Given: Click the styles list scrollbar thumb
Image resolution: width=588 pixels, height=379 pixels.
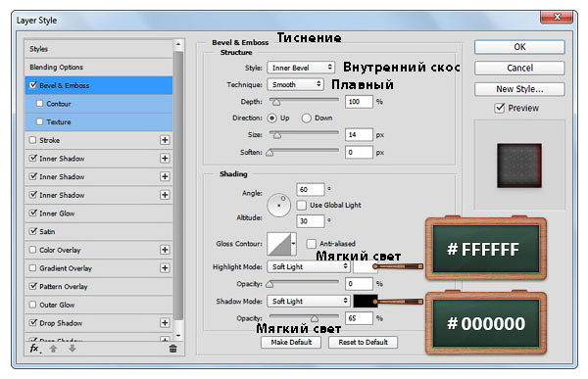Looking at the screenshot, I should pyautogui.click(x=179, y=185).
